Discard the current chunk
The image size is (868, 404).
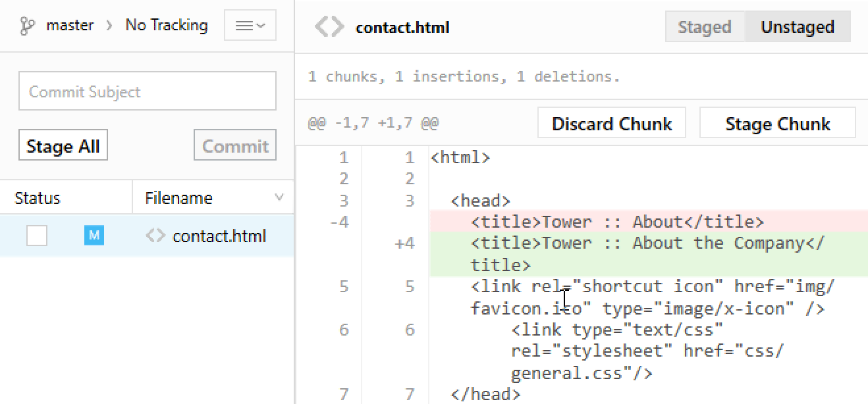tap(611, 123)
